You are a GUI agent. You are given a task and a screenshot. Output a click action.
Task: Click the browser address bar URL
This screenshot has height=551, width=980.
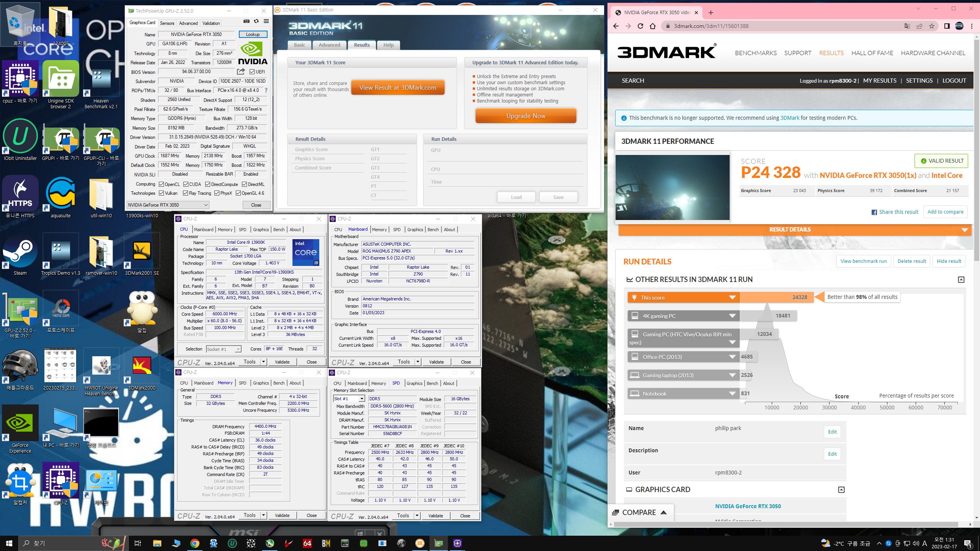[711, 26]
